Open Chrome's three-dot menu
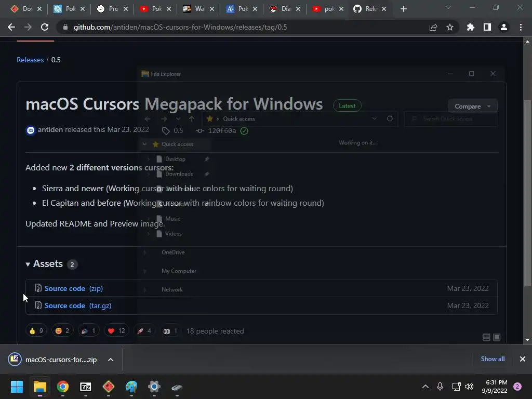532x399 pixels. [521, 27]
